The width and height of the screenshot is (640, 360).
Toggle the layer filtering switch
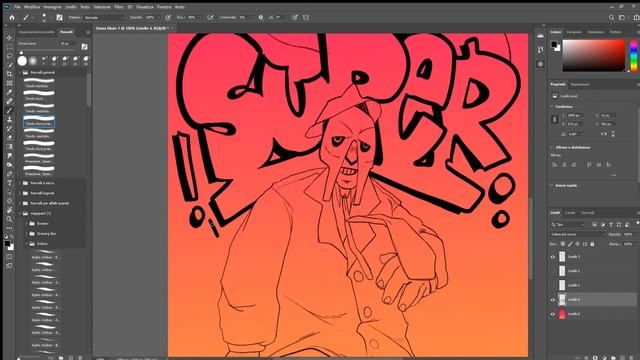[x=638, y=224]
